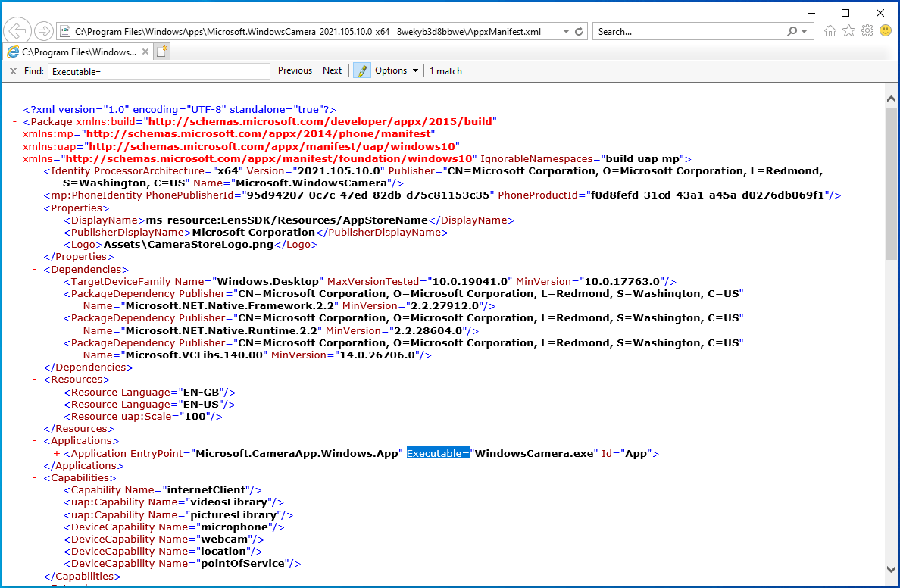Click the browser Back arrow button

pyautogui.click(x=17, y=31)
